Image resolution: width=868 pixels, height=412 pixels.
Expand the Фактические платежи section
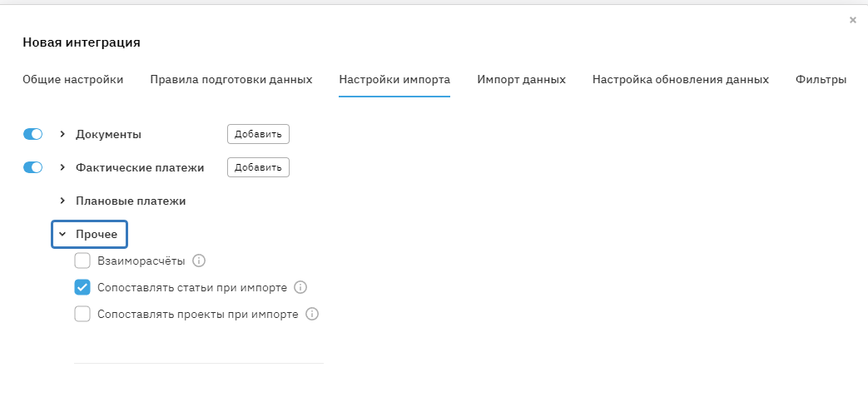62,167
